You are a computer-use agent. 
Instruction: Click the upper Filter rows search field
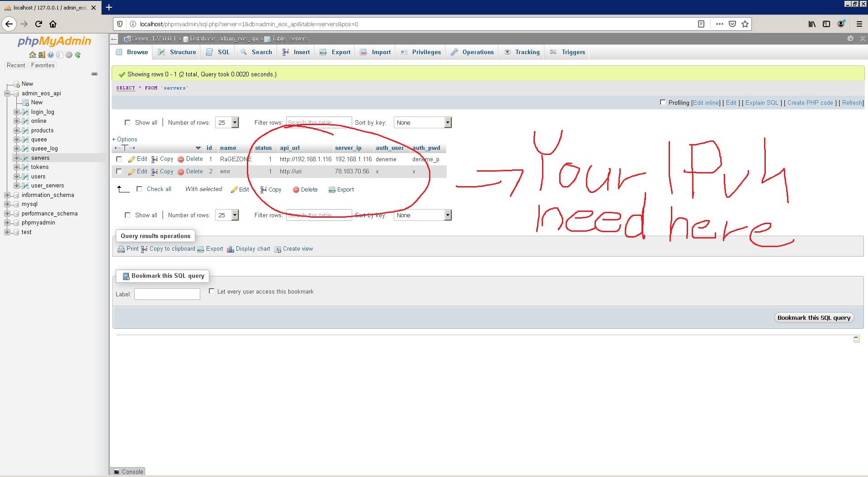[x=319, y=122]
